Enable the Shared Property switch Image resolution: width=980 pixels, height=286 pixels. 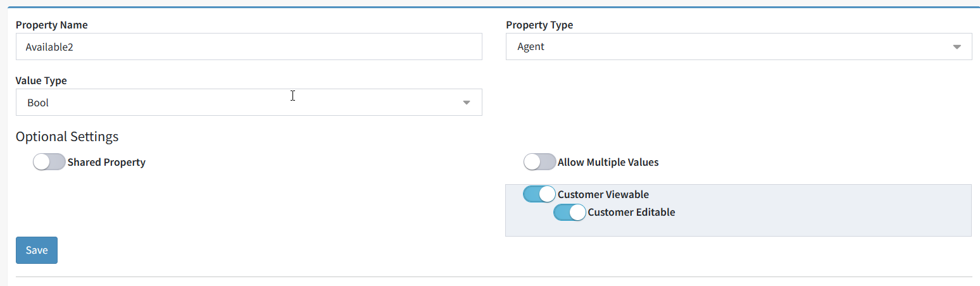click(49, 162)
